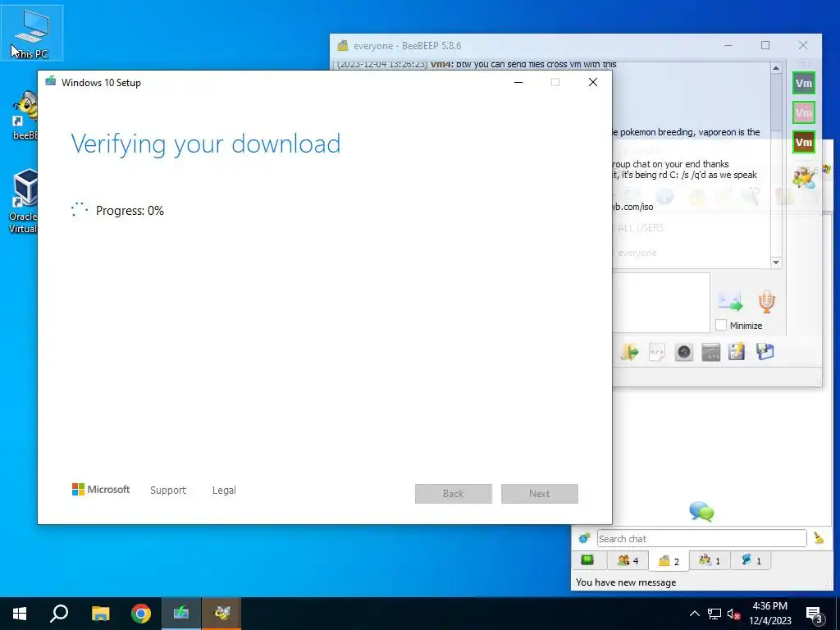The width and height of the screenshot is (840, 630).
Task: Switch to the green screen tab in BeeBEEP
Action: (x=587, y=559)
